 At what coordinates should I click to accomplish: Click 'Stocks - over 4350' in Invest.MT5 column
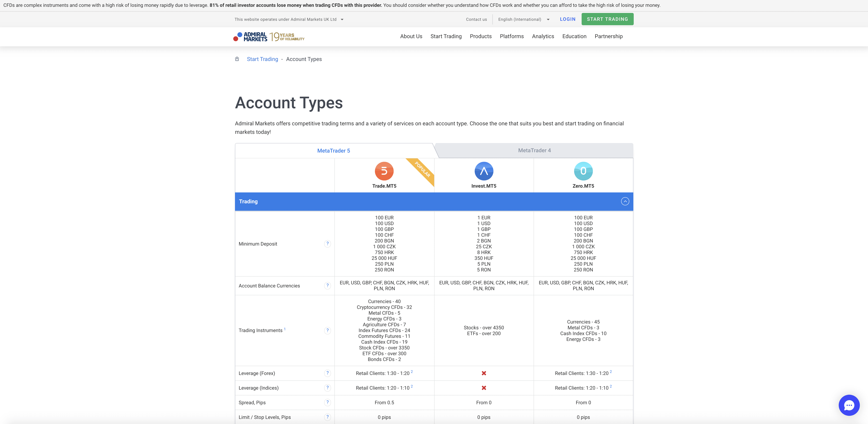[x=484, y=328]
